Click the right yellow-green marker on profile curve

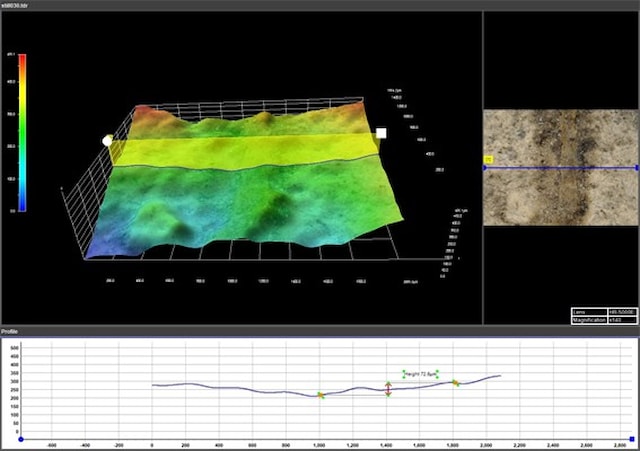point(455,382)
